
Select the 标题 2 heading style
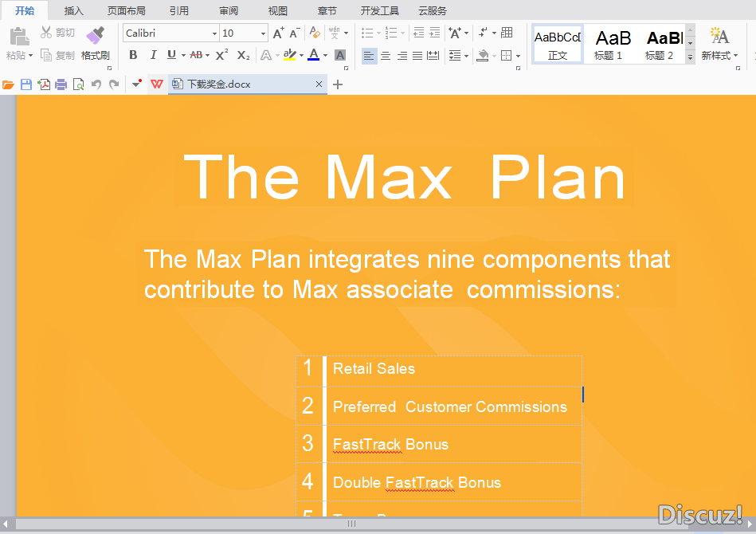pos(660,45)
